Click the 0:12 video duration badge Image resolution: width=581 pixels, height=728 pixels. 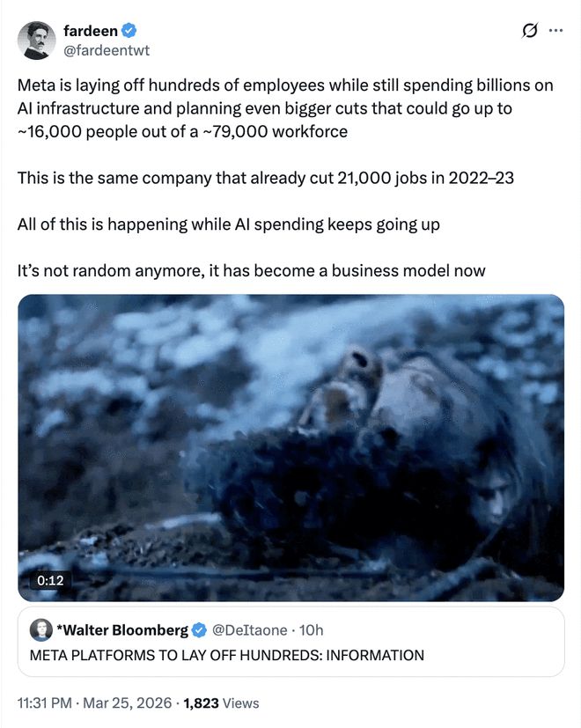pos(49,580)
